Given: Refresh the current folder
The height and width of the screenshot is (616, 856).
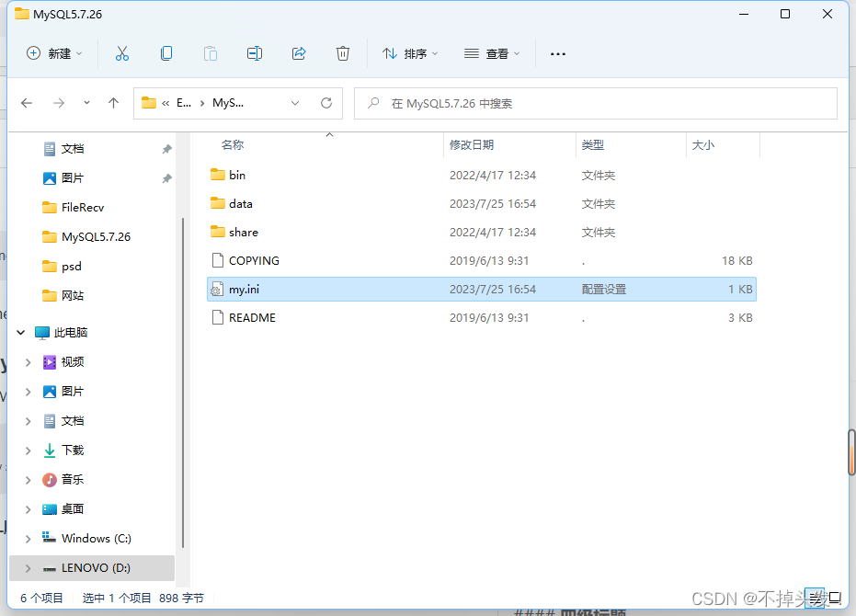Looking at the screenshot, I should pyautogui.click(x=326, y=103).
